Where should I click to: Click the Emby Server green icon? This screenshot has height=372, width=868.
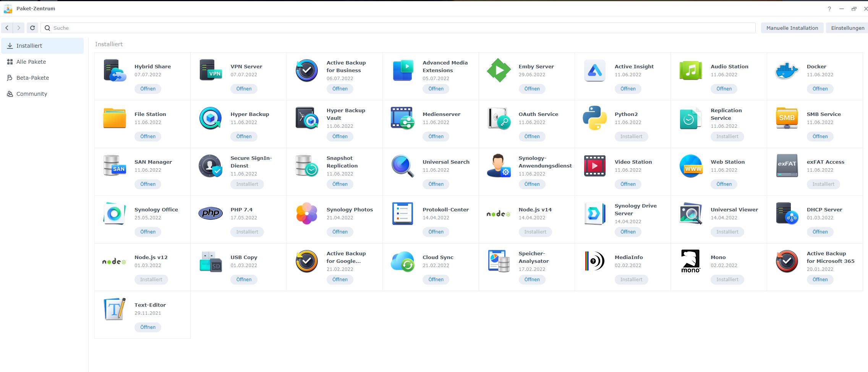pos(499,70)
